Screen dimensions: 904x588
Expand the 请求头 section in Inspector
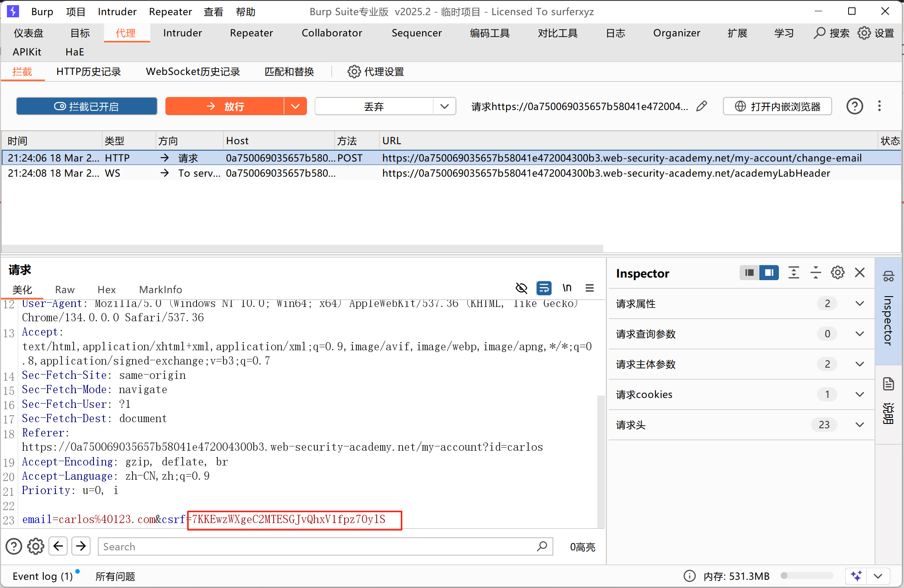(859, 425)
